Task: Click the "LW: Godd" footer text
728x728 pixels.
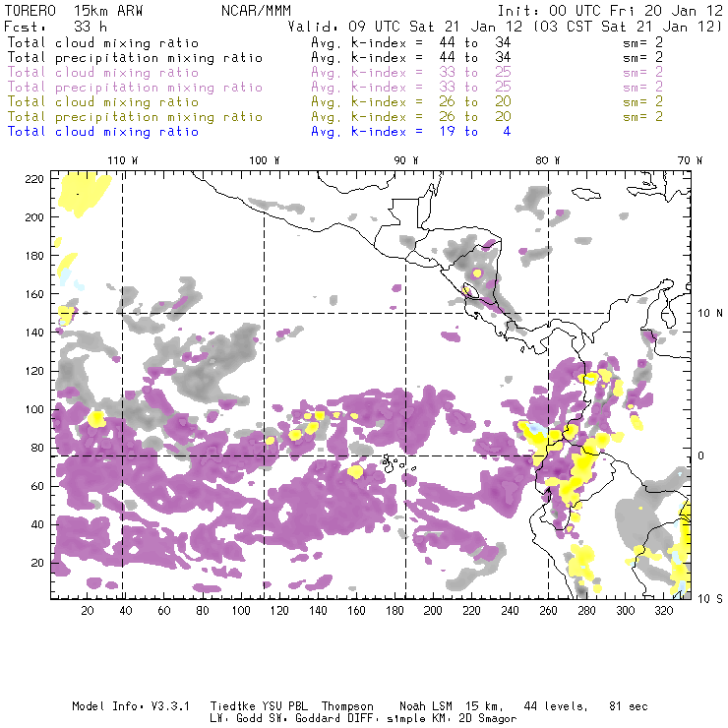Action: point(236,719)
